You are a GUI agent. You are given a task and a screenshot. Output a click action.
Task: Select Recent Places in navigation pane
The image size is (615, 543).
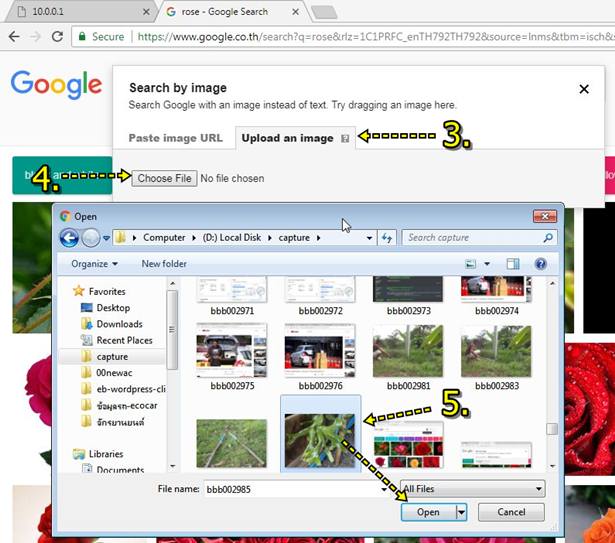[116, 341]
